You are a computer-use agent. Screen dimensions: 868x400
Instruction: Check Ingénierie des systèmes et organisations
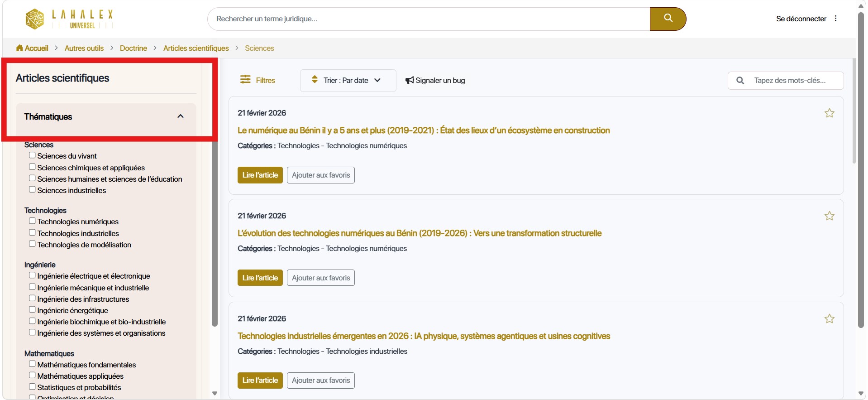coord(32,333)
